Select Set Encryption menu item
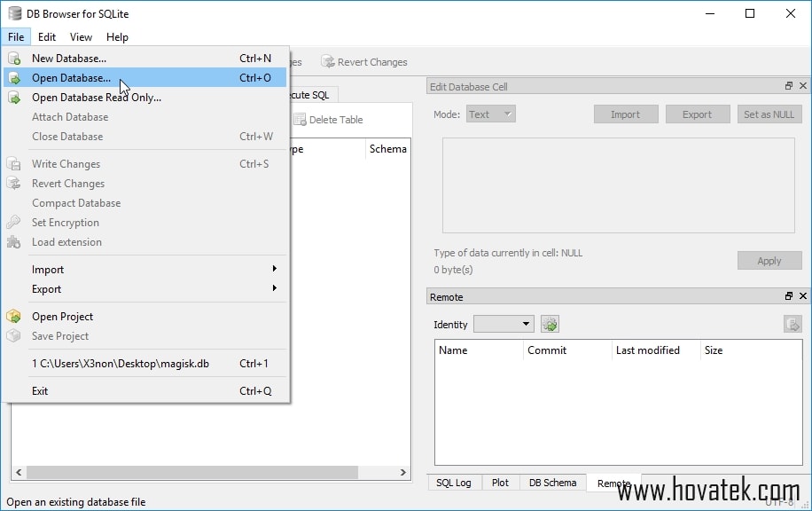812x511 pixels. coord(145,223)
